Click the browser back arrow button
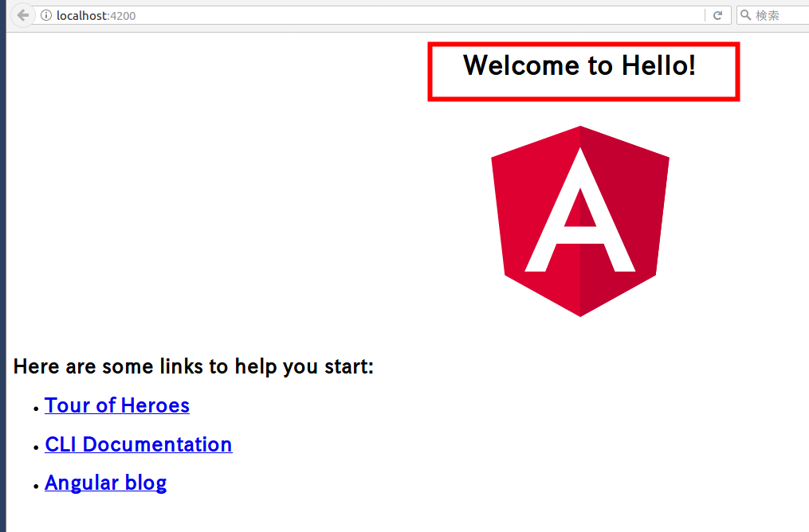This screenshot has height=532, width=809. pyautogui.click(x=22, y=15)
